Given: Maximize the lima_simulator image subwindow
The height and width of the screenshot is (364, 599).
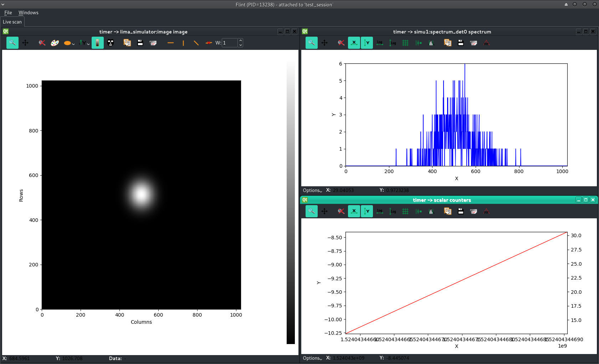Looking at the screenshot, I should [287, 32].
